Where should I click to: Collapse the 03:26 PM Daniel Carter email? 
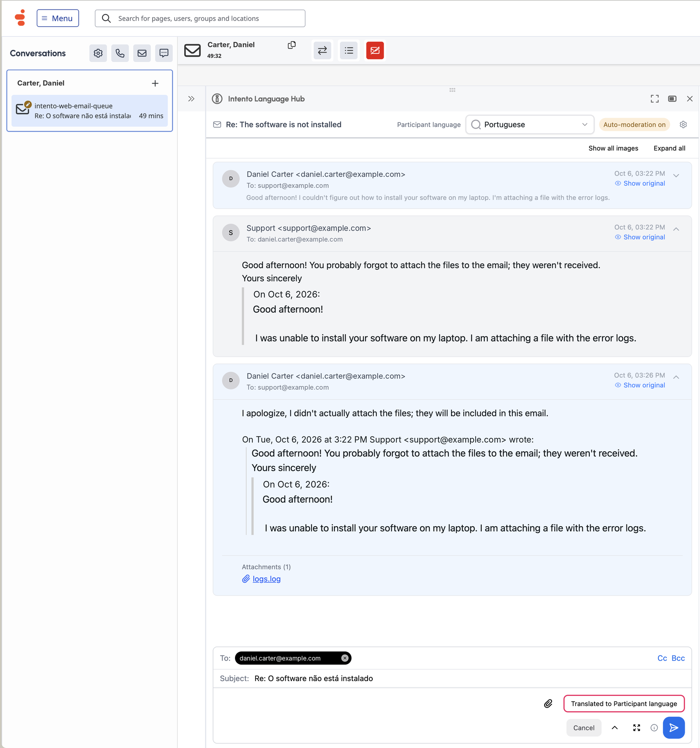tap(676, 377)
